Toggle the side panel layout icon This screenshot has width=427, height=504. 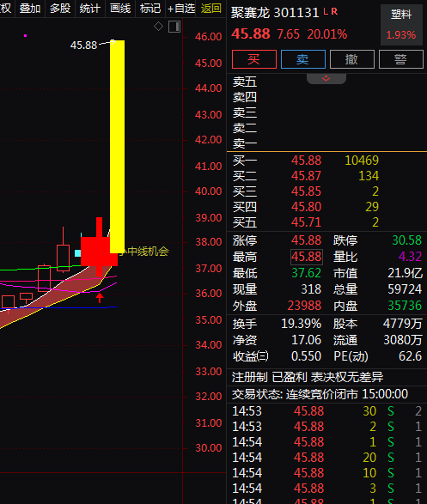[174, 27]
